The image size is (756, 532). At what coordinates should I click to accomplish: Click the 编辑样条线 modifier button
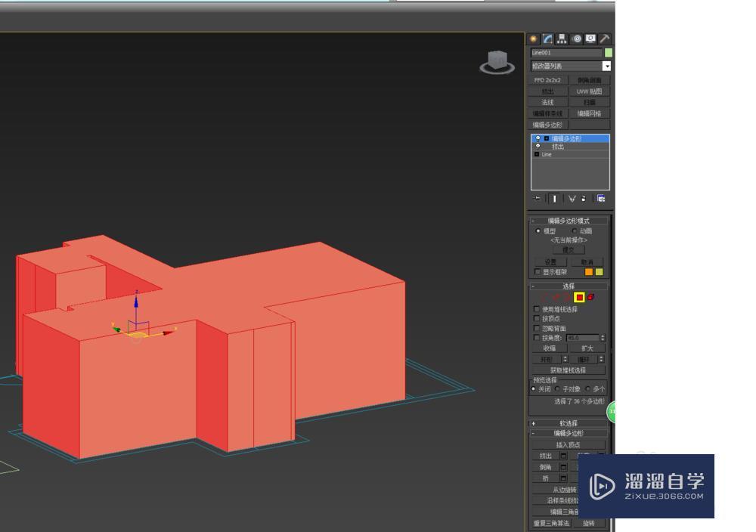tap(547, 113)
